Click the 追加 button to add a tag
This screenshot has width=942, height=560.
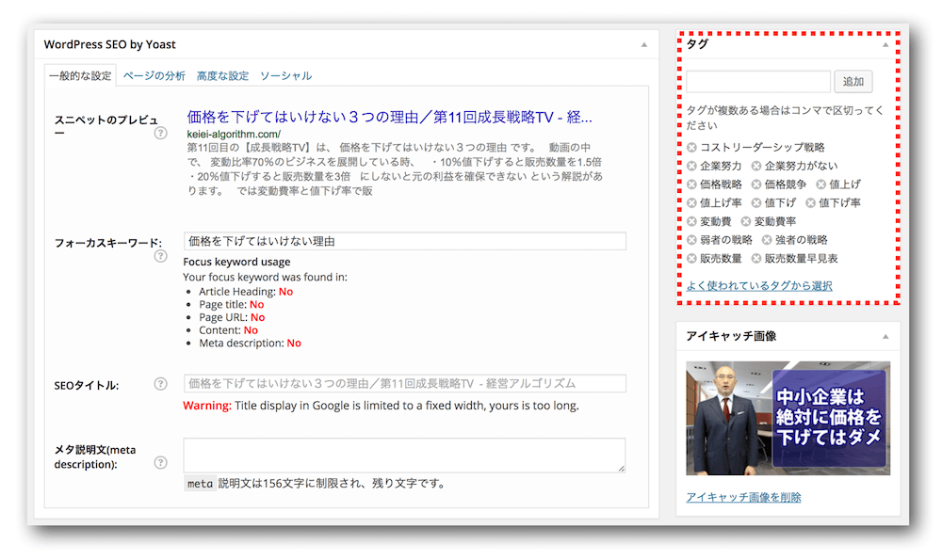point(853,82)
